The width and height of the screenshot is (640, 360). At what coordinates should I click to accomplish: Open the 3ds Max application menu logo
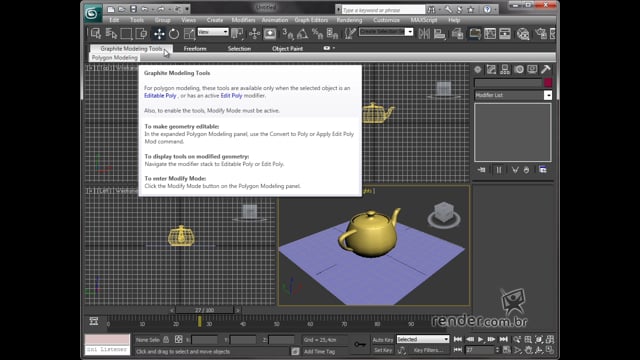(x=93, y=13)
